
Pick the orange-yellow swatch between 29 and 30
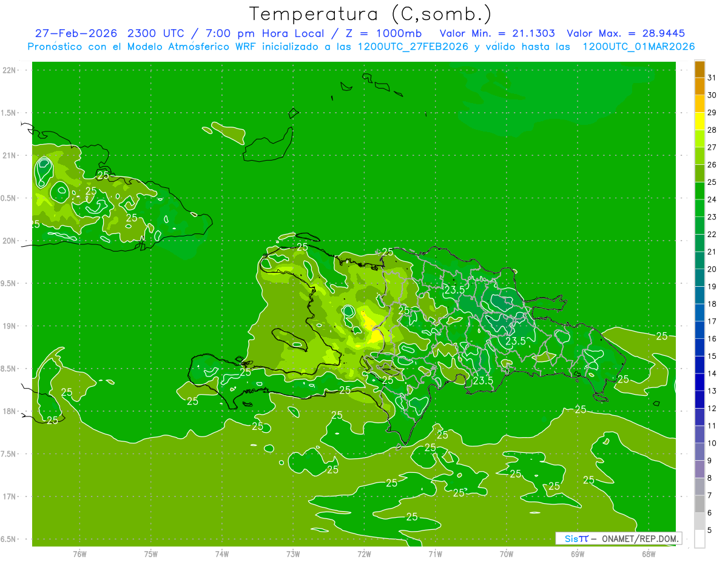click(699, 104)
